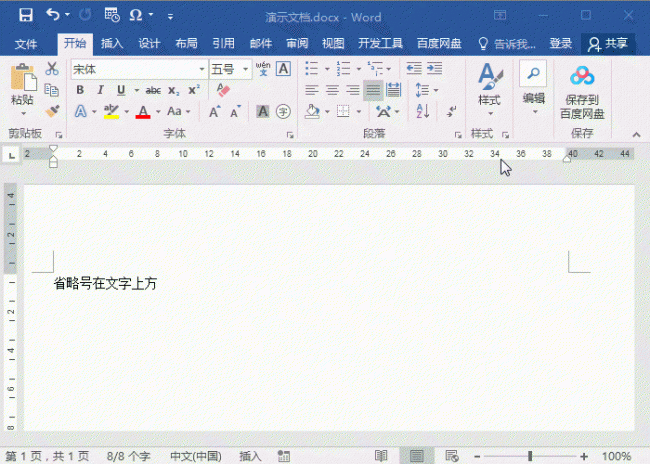This screenshot has height=464, width=650.
Task: Toggle Strikethrough abc formatting
Action: (153, 90)
